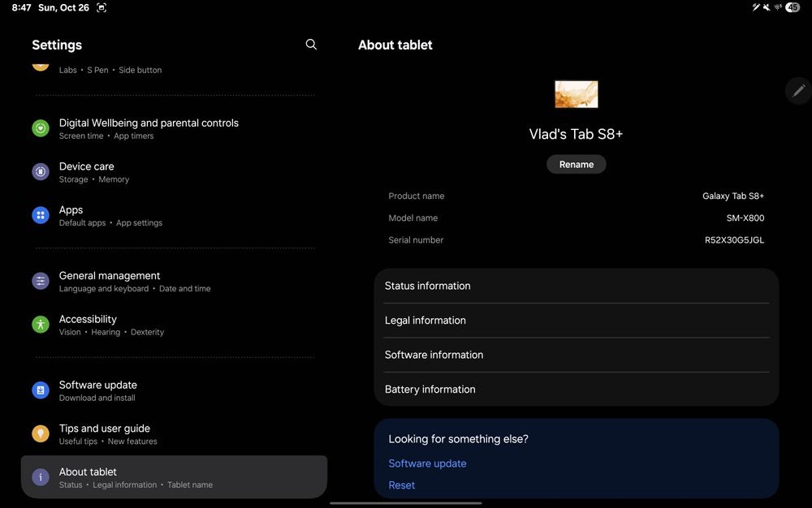This screenshot has height=508, width=812.
Task: Select the About tablet settings item
Action: 174,477
